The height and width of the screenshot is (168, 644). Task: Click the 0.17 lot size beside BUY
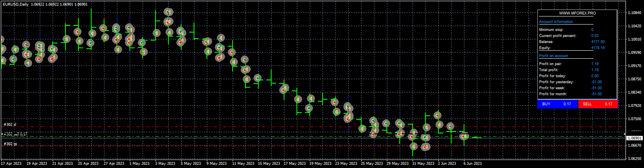[x=567, y=104]
